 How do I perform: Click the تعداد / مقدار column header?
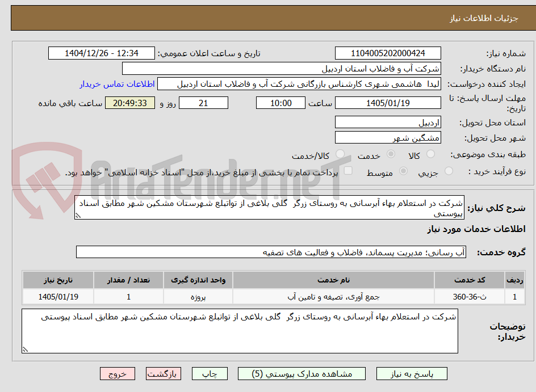[128, 280]
